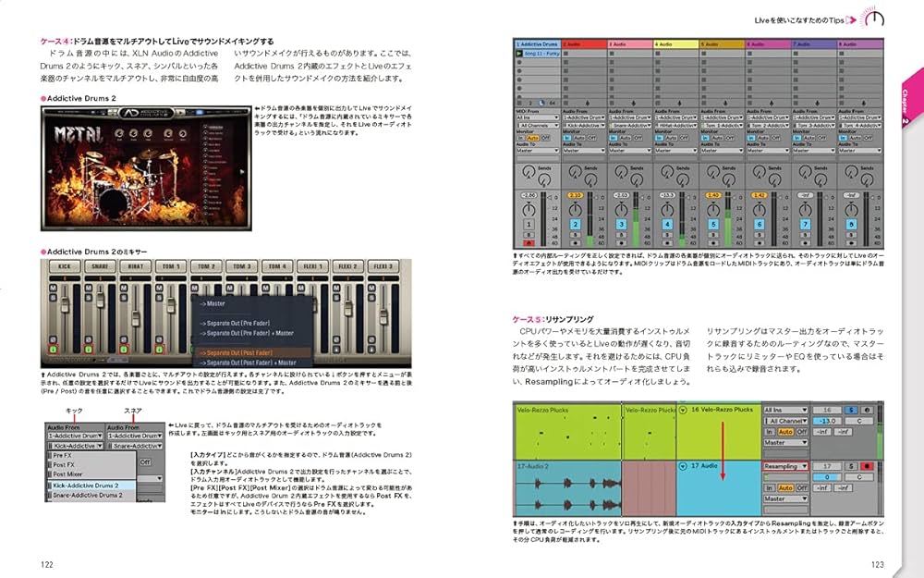Open the Resampling input dropdown on the 17 Audio track
Viewport: 924px width, 578px height.
(785, 467)
